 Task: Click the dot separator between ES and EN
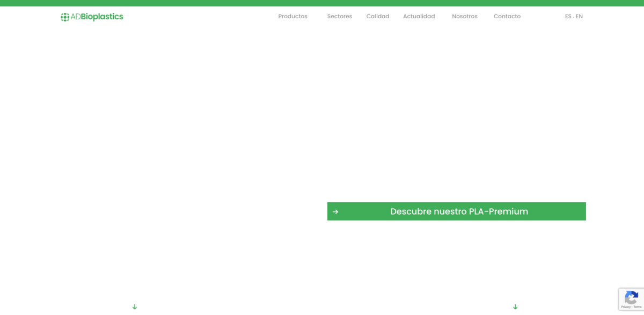point(574,17)
